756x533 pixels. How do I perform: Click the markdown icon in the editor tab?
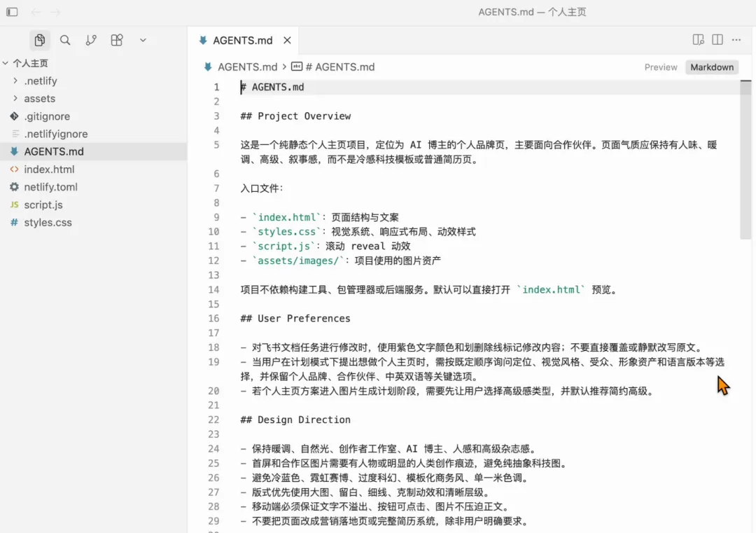click(203, 41)
